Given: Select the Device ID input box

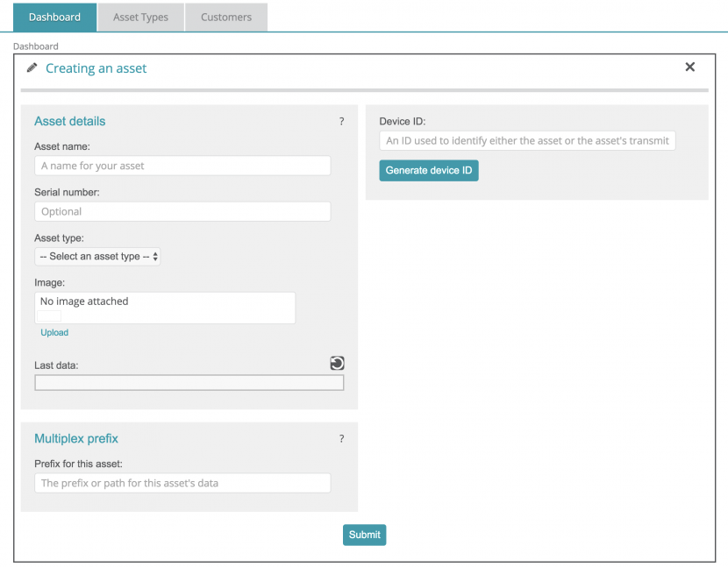Looking at the screenshot, I should tap(527, 140).
